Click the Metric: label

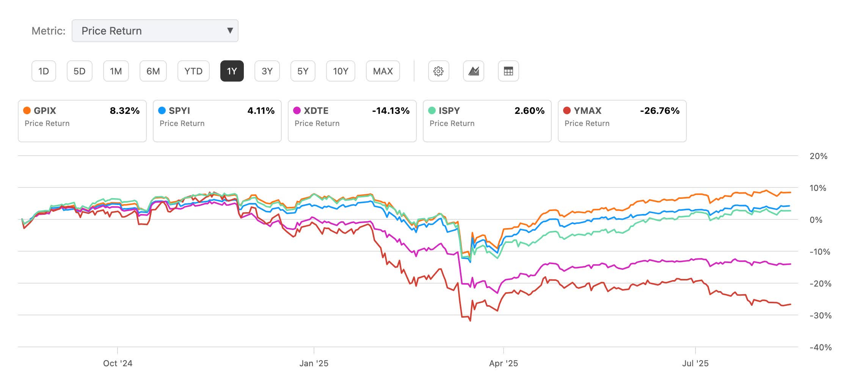(49, 31)
